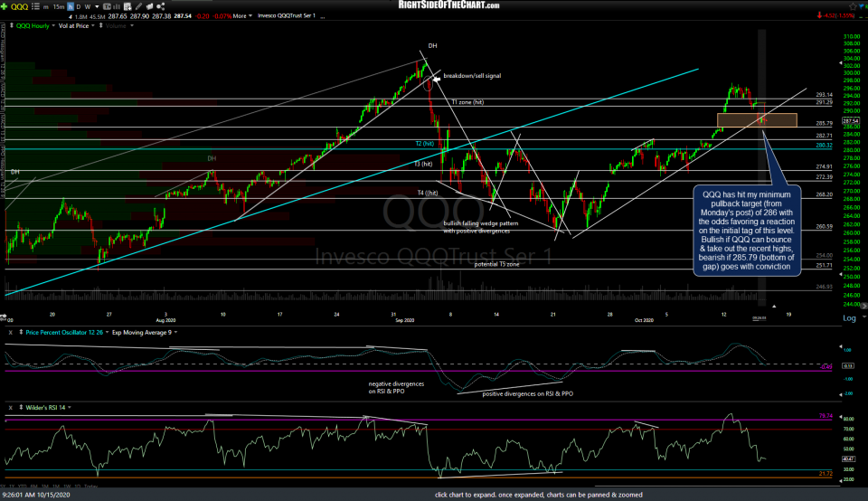
Task: Select the pencil drawing tool
Action: click(x=138, y=6)
